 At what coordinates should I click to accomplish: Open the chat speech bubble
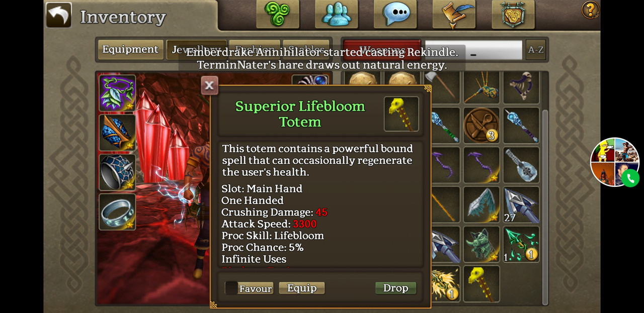click(x=395, y=14)
